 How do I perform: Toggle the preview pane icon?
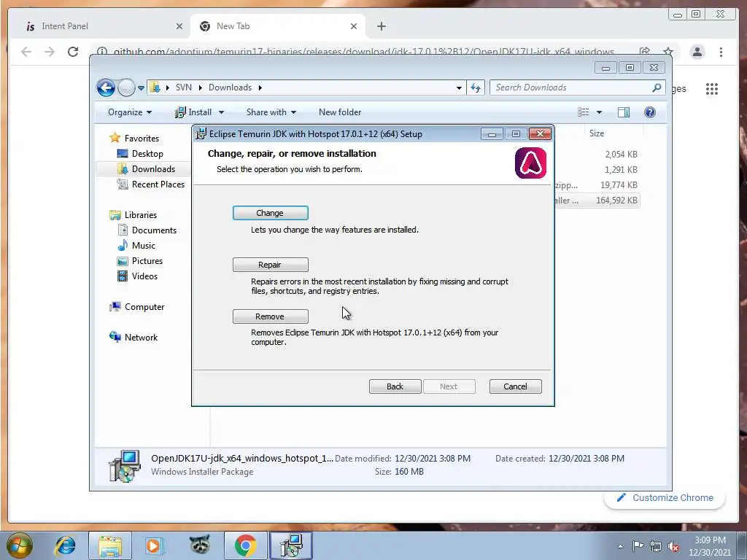(x=624, y=112)
